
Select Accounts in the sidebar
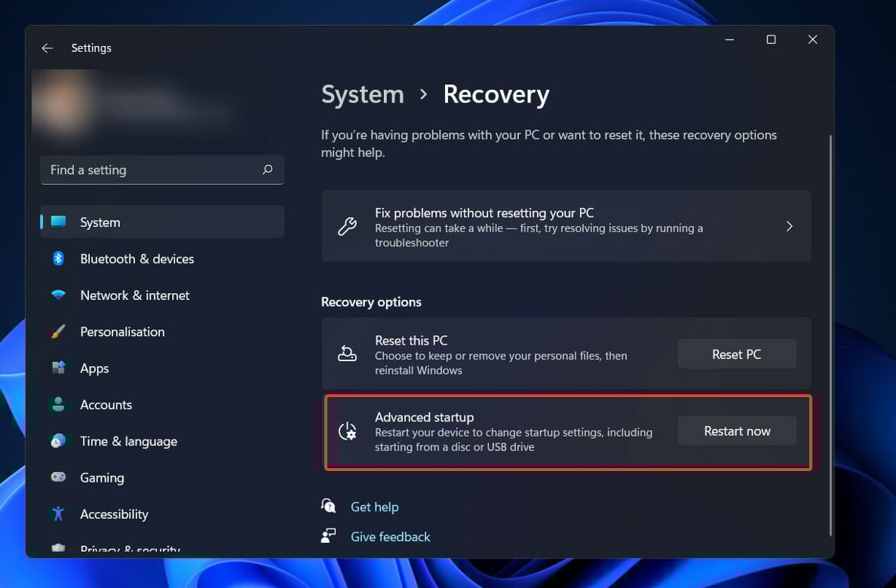pos(106,405)
